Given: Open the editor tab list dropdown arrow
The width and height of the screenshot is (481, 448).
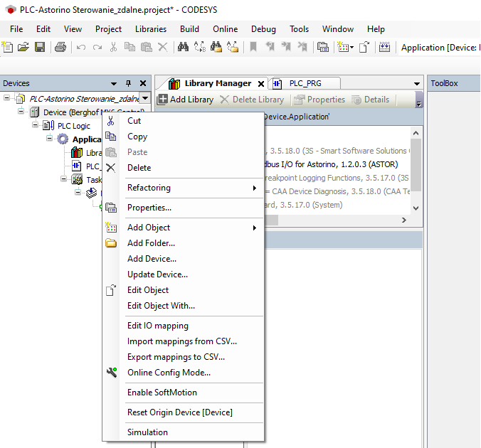Looking at the screenshot, I should [416, 83].
